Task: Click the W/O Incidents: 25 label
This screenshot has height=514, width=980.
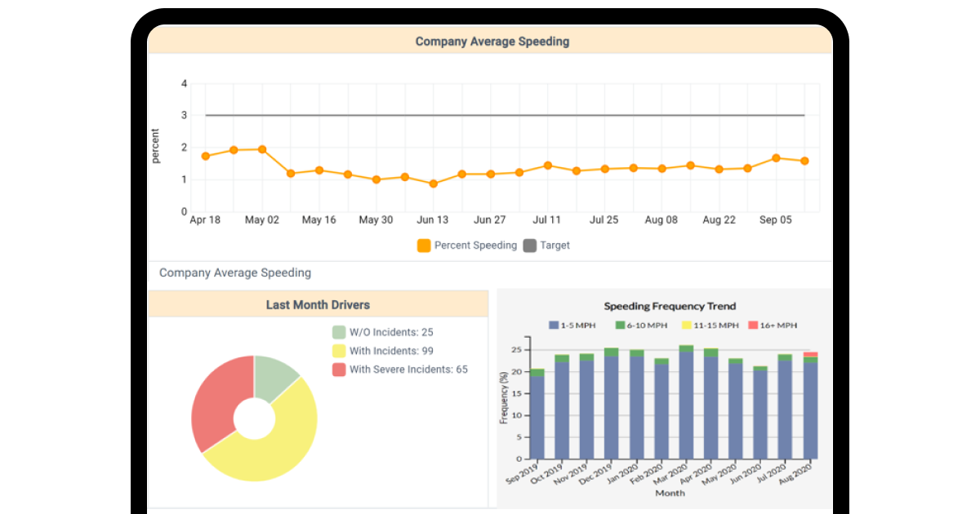Action: pos(391,332)
